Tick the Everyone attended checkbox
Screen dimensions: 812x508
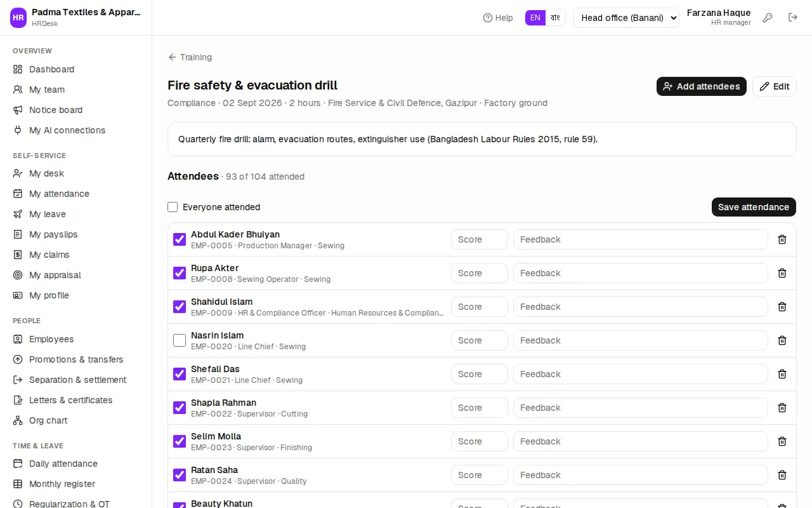[x=173, y=207]
